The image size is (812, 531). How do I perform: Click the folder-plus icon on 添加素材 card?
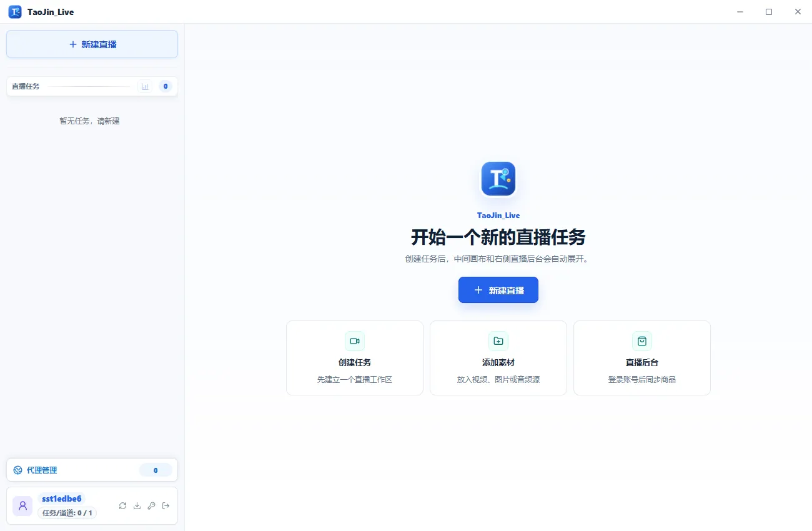click(x=498, y=341)
